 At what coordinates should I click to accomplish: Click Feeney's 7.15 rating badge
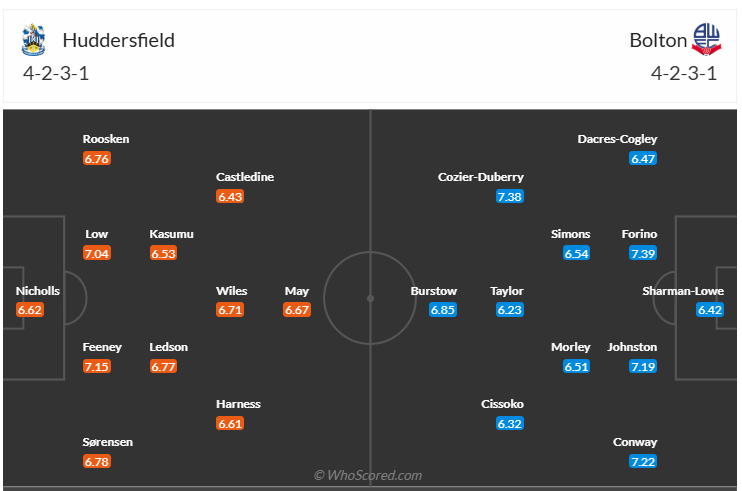[x=97, y=366]
